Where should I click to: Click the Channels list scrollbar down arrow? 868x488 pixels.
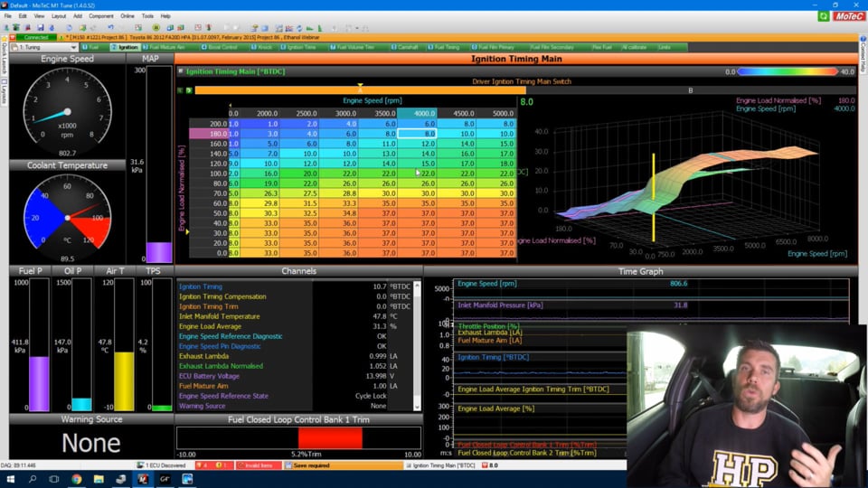(417, 408)
